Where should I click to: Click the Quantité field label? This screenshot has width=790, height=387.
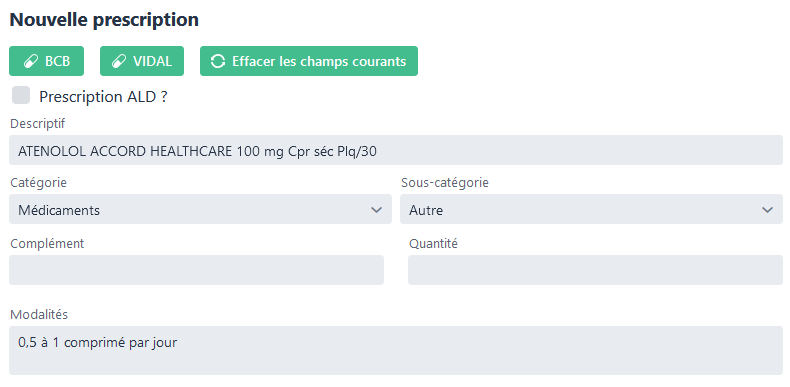pos(433,244)
